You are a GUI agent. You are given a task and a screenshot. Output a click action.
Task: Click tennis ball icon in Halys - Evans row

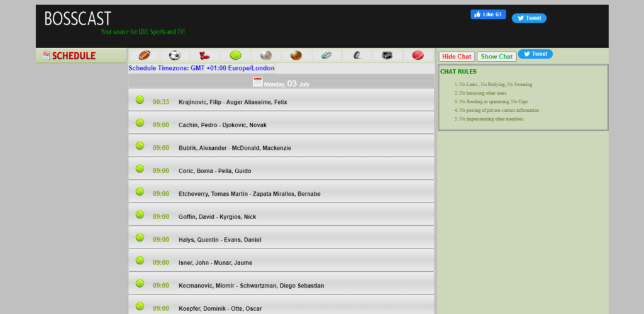pos(140,238)
